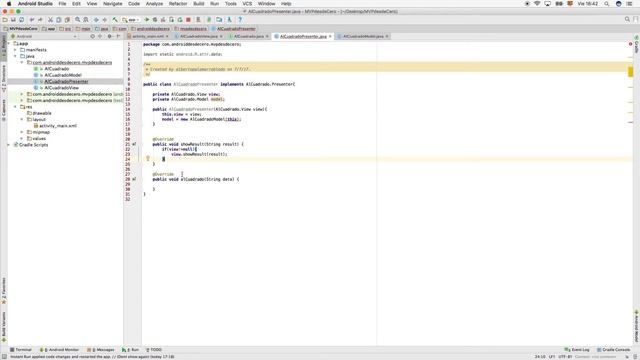Click the Paste toolbar icon
640x360 pixels.
[x=67, y=20]
